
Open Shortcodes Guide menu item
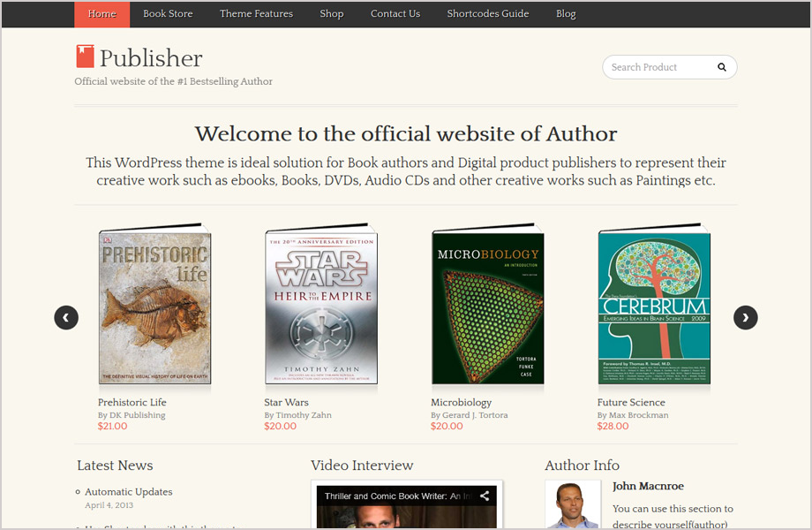pyautogui.click(x=488, y=14)
